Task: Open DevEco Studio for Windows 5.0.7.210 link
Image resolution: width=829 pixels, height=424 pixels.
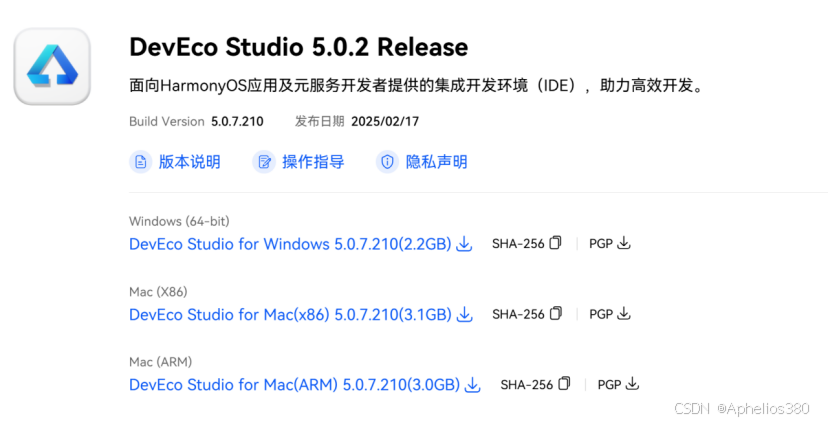Action: (290, 244)
